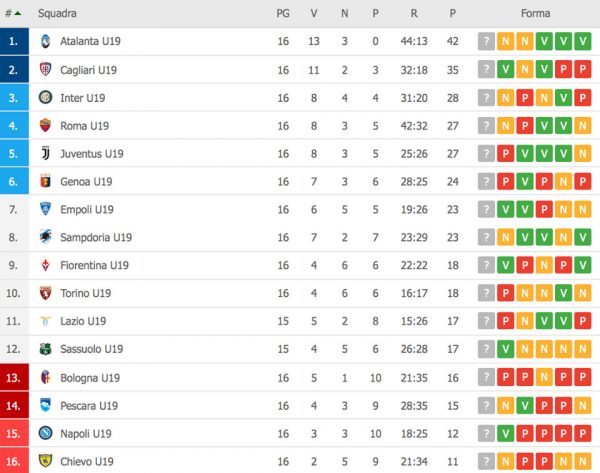Screen dimensions: 600x473
Task: Open the Inter U19 crest icon
Action: click(x=45, y=98)
